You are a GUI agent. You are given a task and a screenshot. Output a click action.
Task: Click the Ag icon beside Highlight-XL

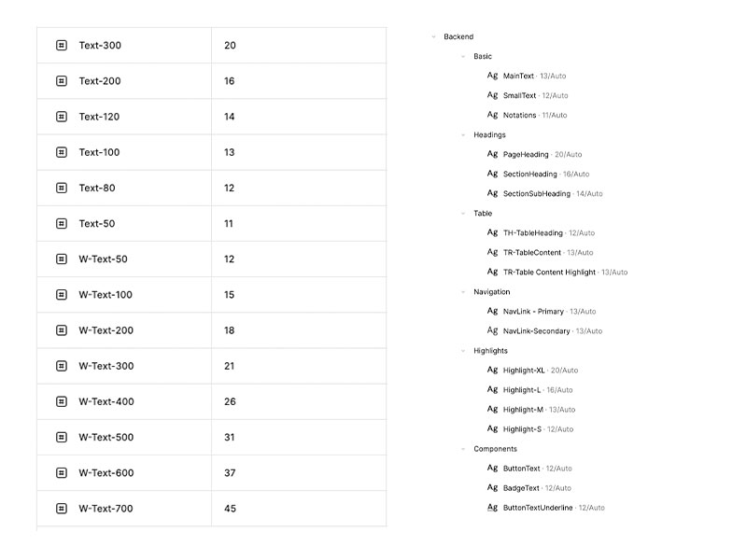[492, 371]
